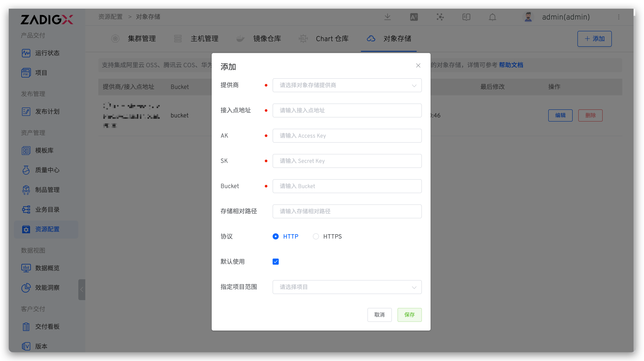Click the 运行状态 sidebar icon

(26, 53)
